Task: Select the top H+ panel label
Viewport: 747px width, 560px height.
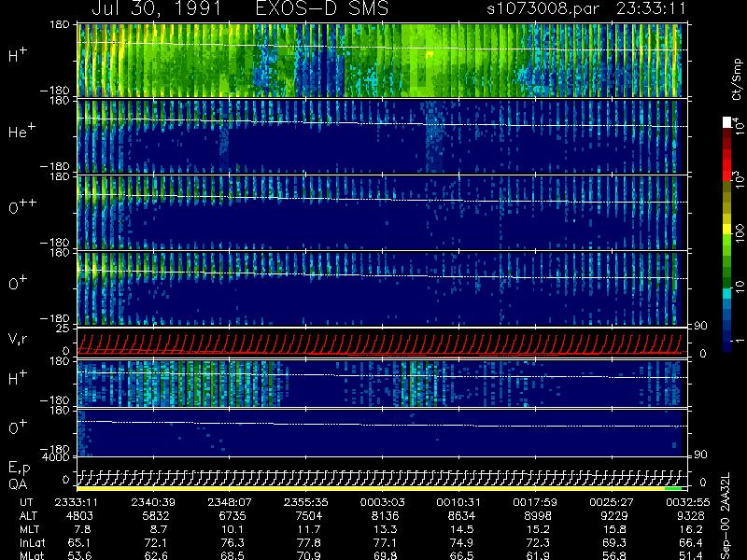Action: [18, 55]
